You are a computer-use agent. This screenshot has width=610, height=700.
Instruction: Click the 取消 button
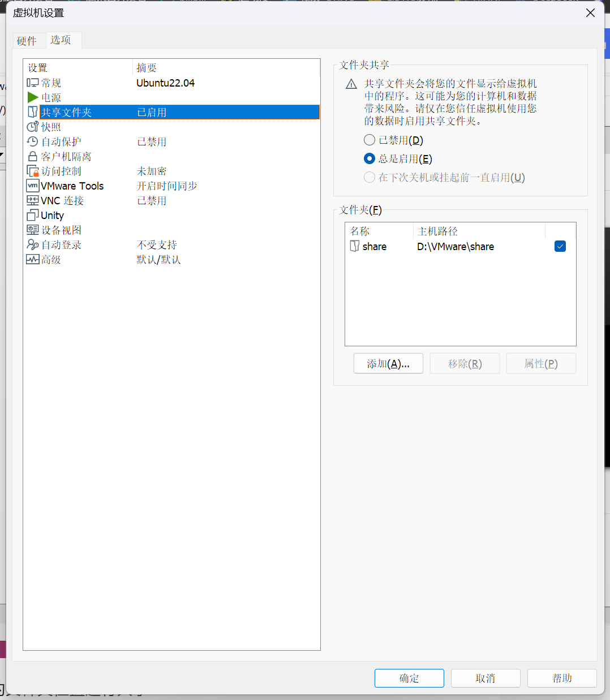tap(485, 678)
